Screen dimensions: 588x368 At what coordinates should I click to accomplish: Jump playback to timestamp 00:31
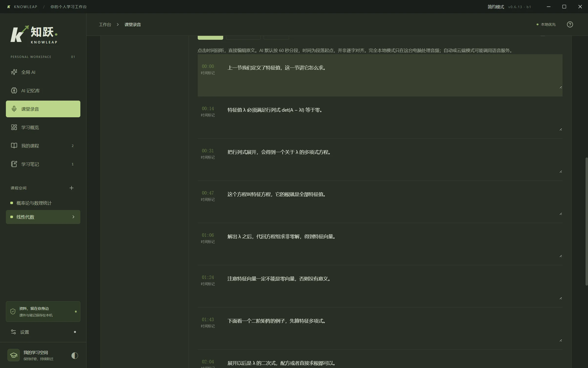tap(208, 151)
